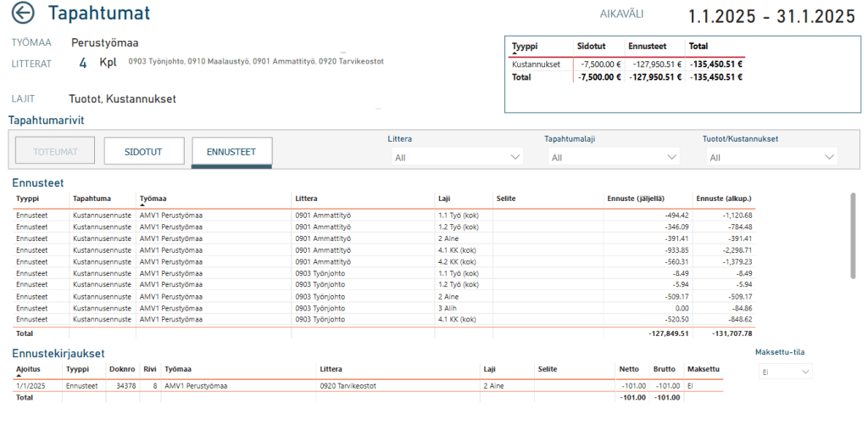Click the Doknro 34378 entry row
The width and height of the screenshot is (868, 431).
pos(368,386)
